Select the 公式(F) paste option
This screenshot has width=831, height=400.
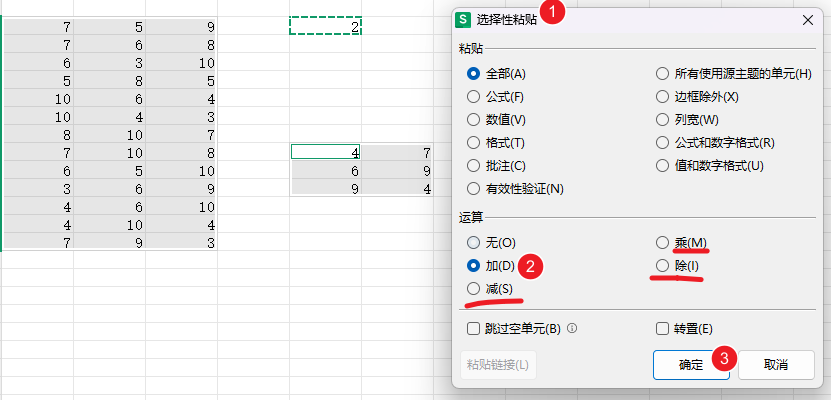[x=473, y=96]
